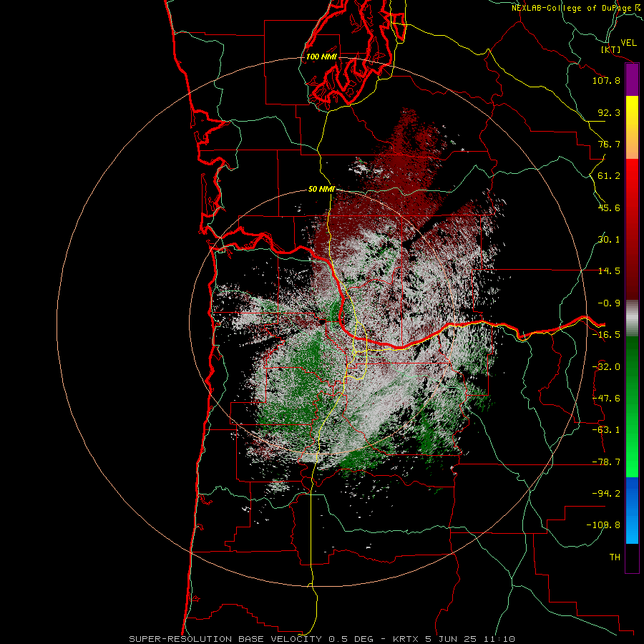Click the purple segment of the color bar
This screenshot has width=644, height=644.
coord(632,79)
